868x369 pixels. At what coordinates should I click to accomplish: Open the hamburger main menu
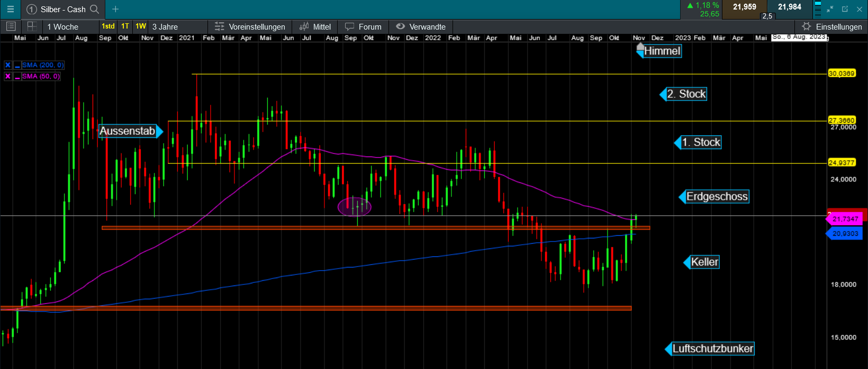point(10,9)
